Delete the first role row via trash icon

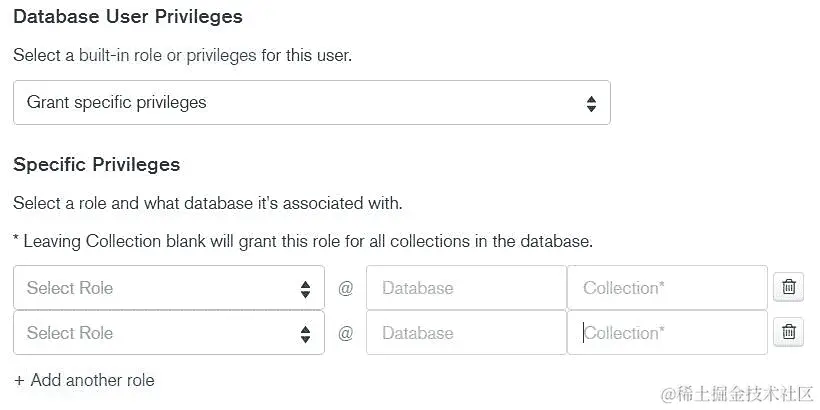pyautogui.click(x=788, y=287)
